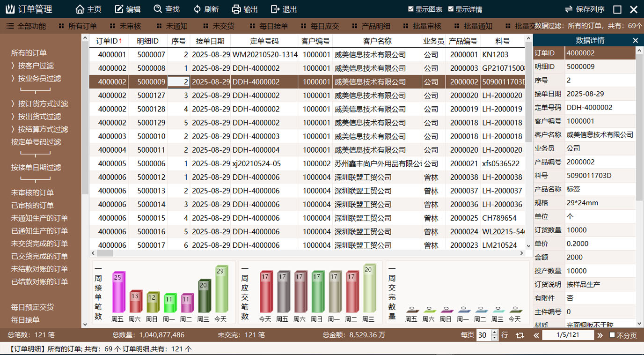
Task: Expand 按业务员过滤 filter option
Action: [x=36, y=79]
